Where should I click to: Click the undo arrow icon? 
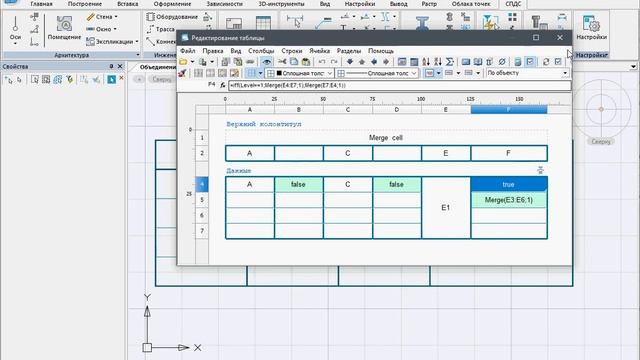tap(322, 62)
